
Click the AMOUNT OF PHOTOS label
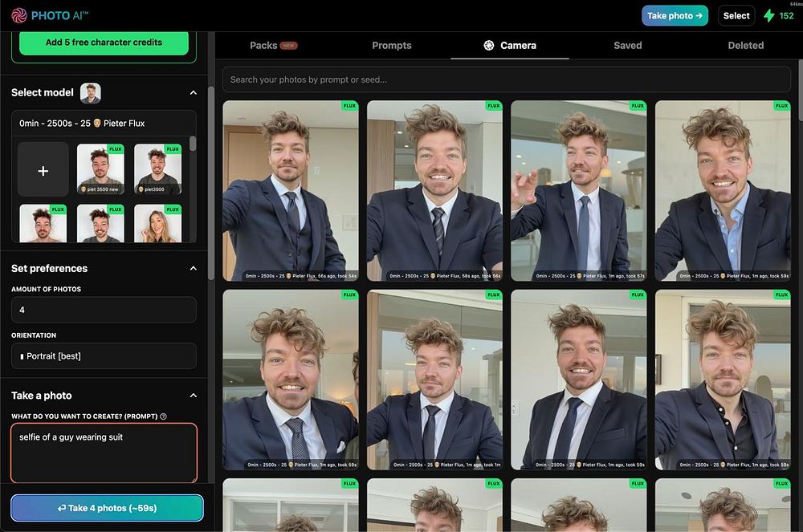pyautogui.click(x=46, y=290)
